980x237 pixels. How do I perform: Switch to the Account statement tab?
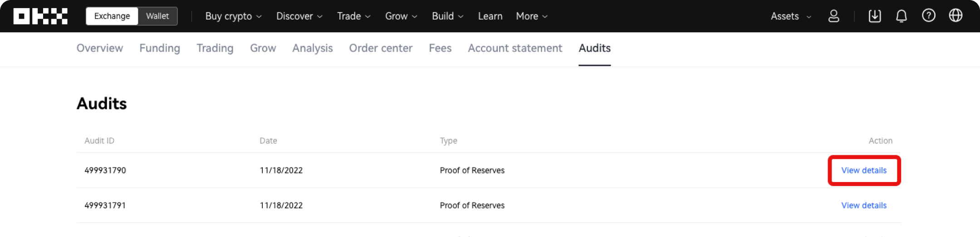point(515,48)
